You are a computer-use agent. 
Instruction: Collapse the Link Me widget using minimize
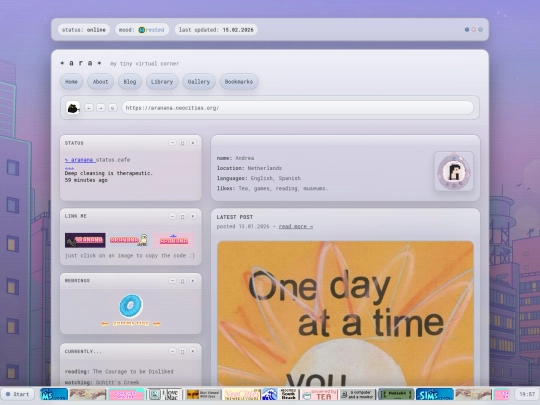click(173, 216)
